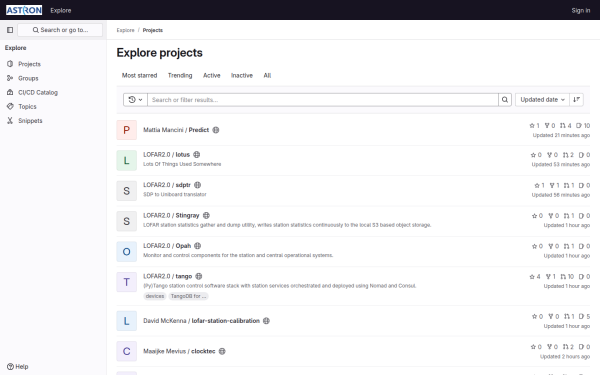Screen dimensions: 600x375
Task: Open the Groups sidebar item
Action: tap(53, 78)
